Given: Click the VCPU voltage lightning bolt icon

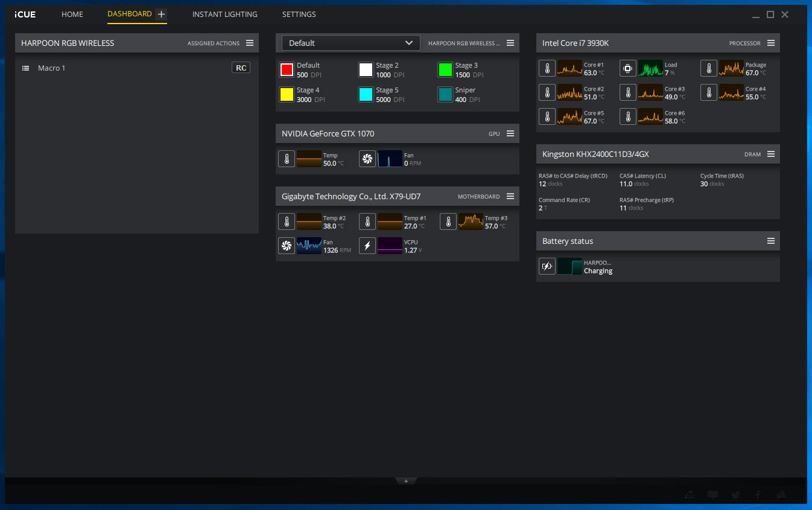Looking at the screenshot, I should coord(367,246).
